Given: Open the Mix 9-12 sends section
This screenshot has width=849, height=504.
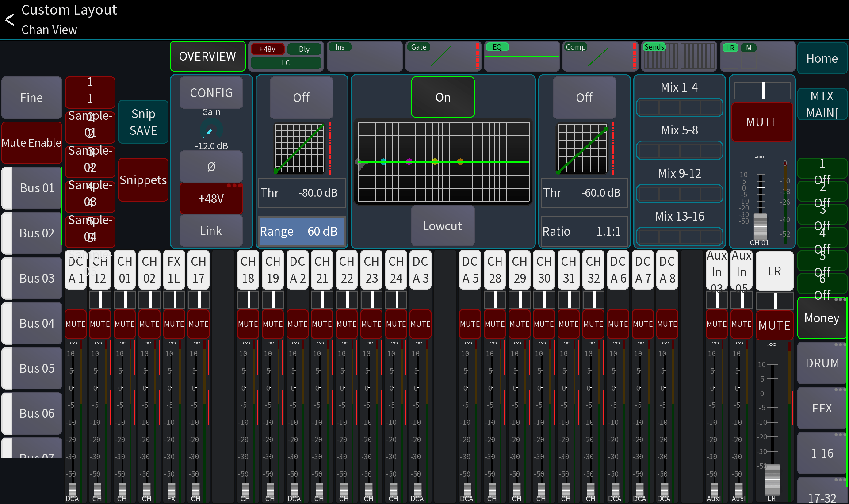Looking at the screenshot, I should click(679, 173).
